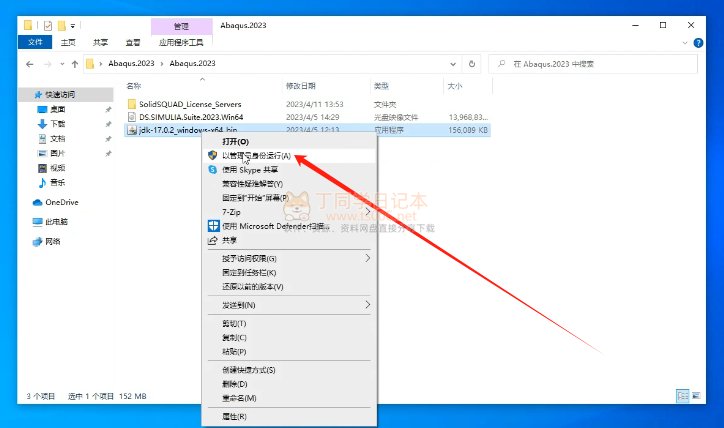Click the properties quick access toolbar icon
724x428 pixels.
48,25
